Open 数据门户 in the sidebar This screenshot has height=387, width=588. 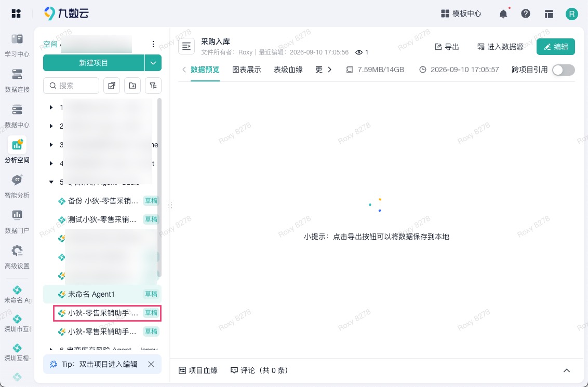pos(17,222)
